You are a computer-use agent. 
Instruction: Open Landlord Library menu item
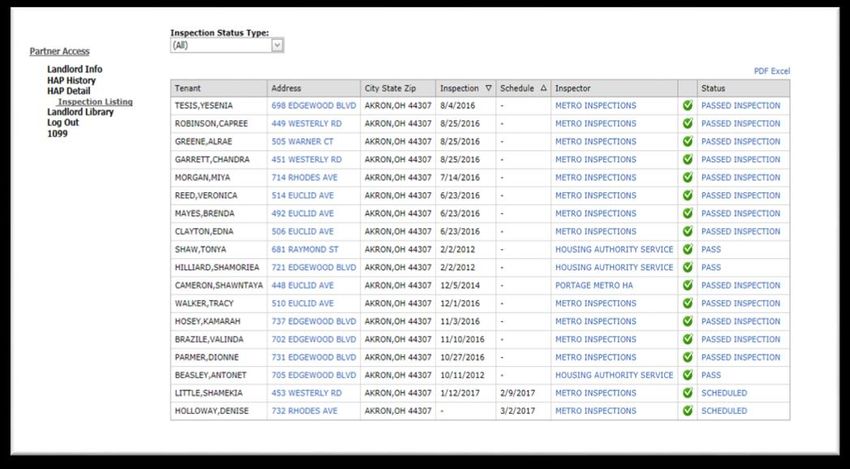tap(80, 112)
